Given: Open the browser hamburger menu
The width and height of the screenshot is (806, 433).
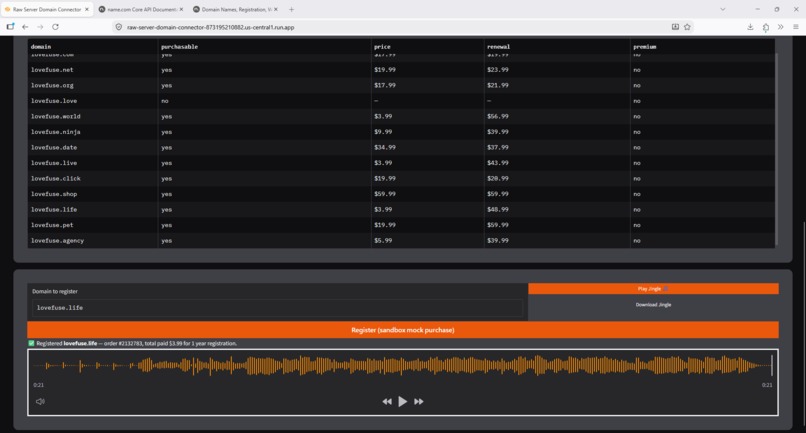Looking at the screenshot, I should click(x=796, y=27).
